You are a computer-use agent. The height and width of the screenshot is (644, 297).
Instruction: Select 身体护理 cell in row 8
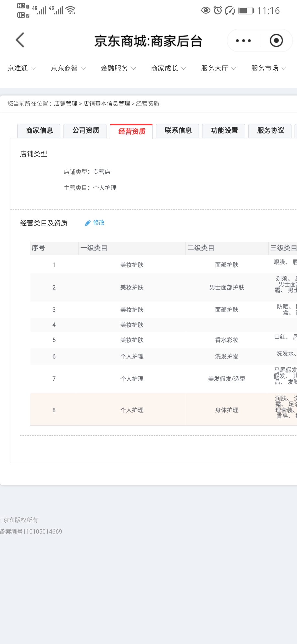click(227, 410)
